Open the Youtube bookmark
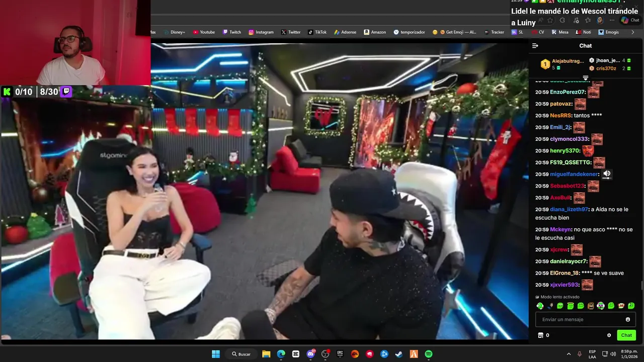The width and height of the screenshot is (644, 362). click(204, 32)
